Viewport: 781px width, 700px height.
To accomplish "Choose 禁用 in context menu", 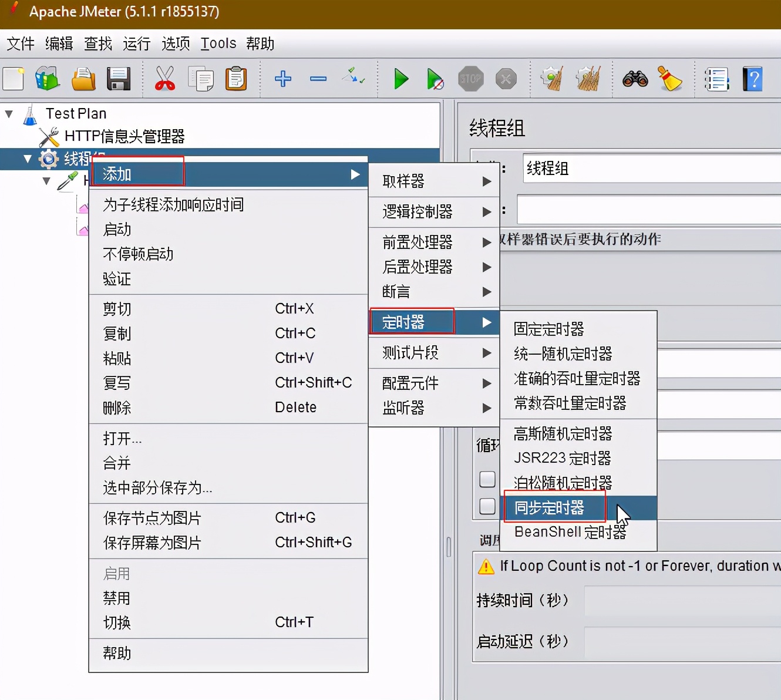I will (x=228, y=598).
